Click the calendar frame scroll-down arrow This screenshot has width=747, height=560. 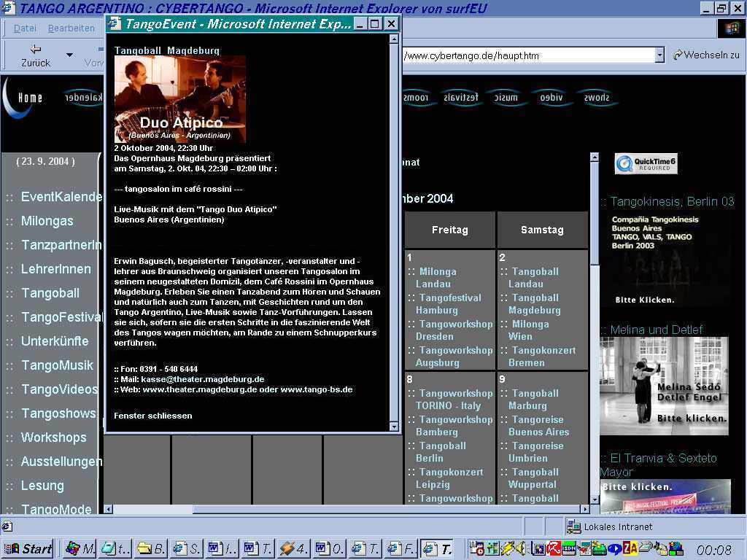[x=594, y=499]
